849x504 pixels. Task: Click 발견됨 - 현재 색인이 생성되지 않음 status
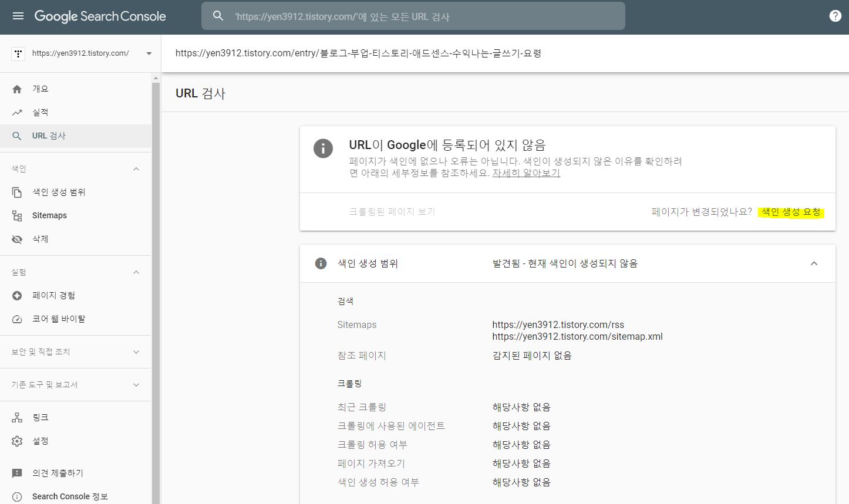click(x=565, y=263)
